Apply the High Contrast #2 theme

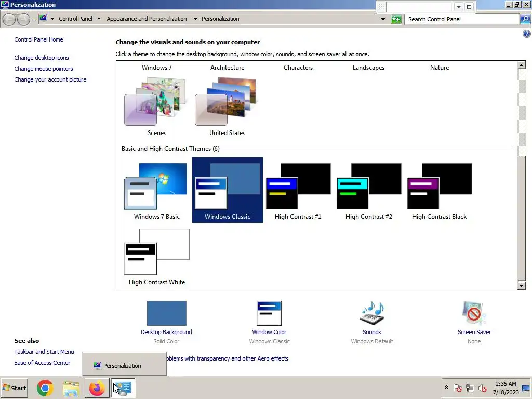(x=369, y=190)
